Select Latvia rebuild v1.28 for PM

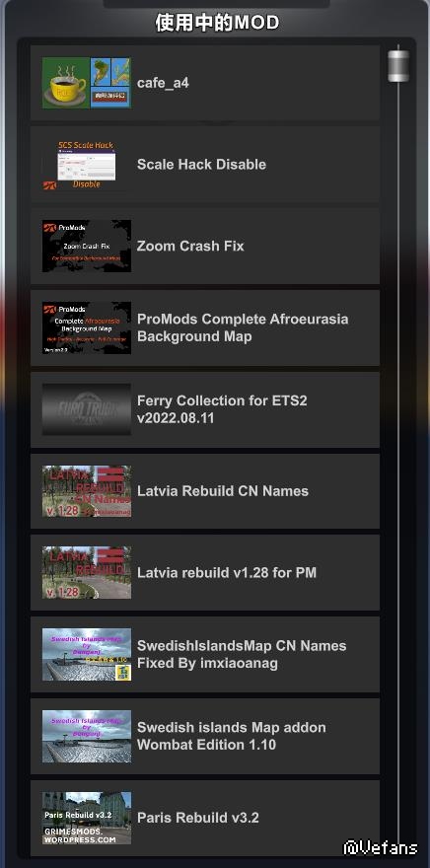205,572
